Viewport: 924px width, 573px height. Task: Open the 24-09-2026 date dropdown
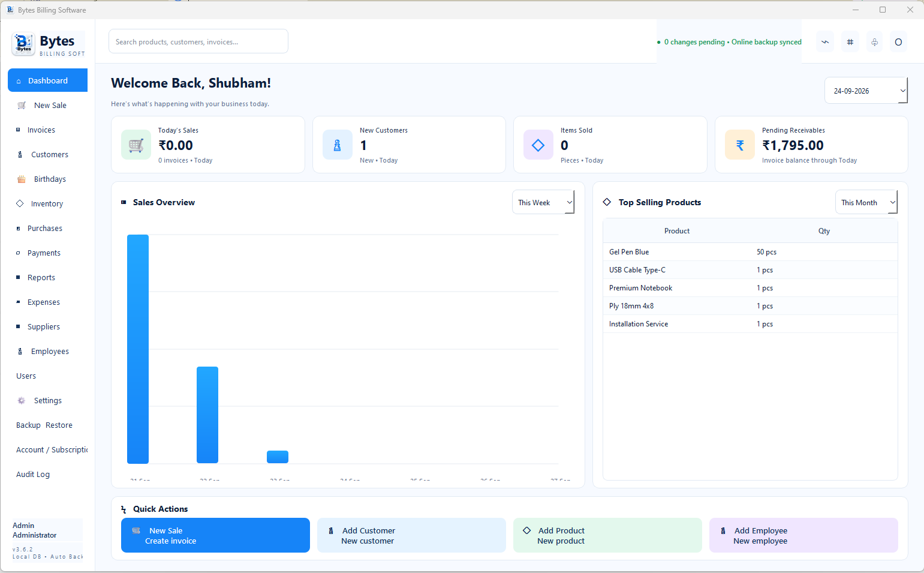(866, 91)
